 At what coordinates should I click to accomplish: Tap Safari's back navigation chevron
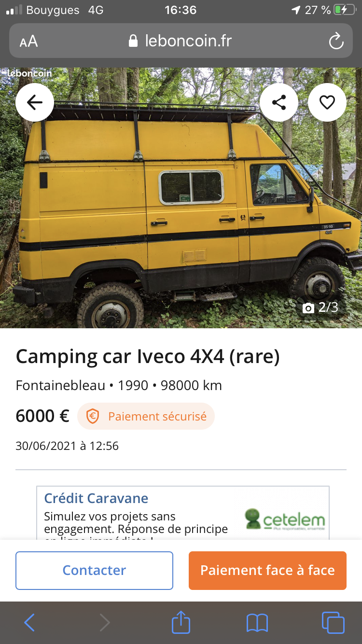coord(29,622)
